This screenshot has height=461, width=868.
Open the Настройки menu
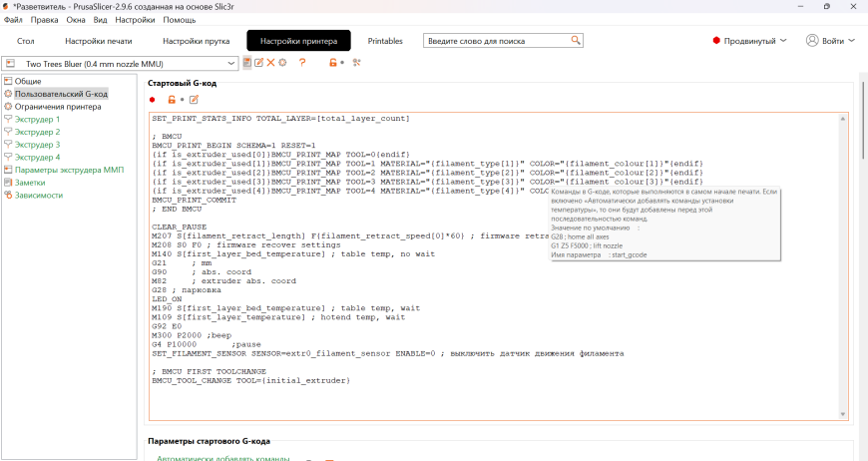click(x=135, y=19)
